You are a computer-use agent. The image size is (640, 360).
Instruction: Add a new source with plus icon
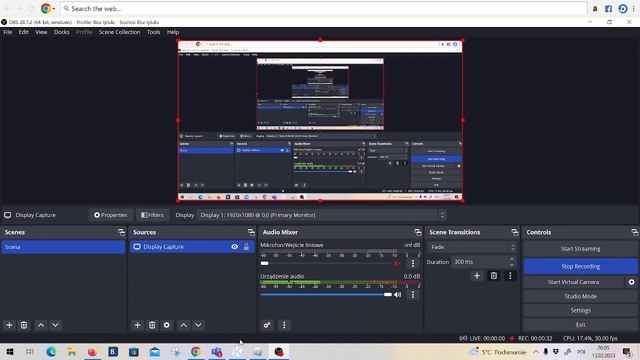pyautogui.click(x=137, y=325)
